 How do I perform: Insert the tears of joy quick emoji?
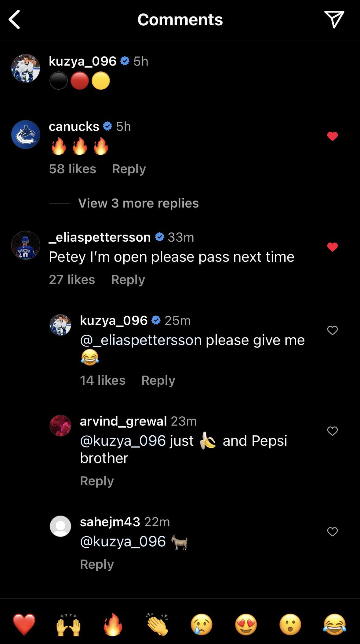pyautogui.click(x=335, y=624)
